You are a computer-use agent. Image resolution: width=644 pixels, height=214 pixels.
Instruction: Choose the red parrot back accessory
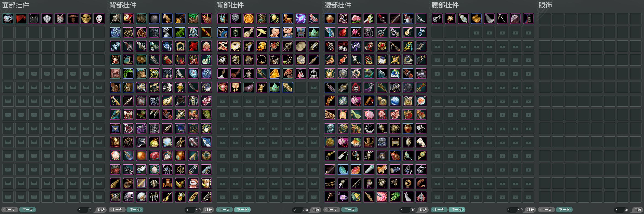pyautogui.click(x=128, y=19)
